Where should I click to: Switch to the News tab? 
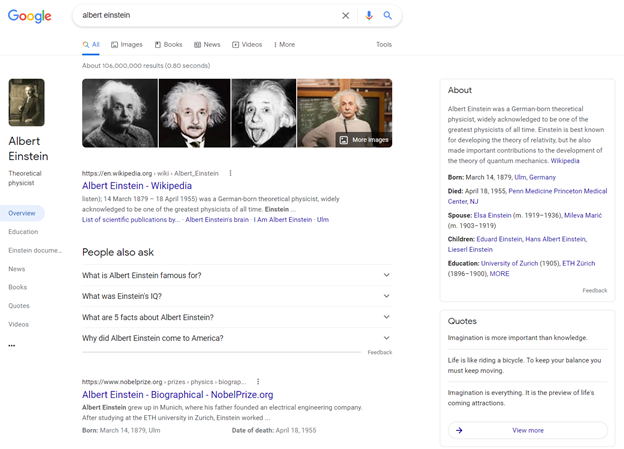(x=207, y=45)
